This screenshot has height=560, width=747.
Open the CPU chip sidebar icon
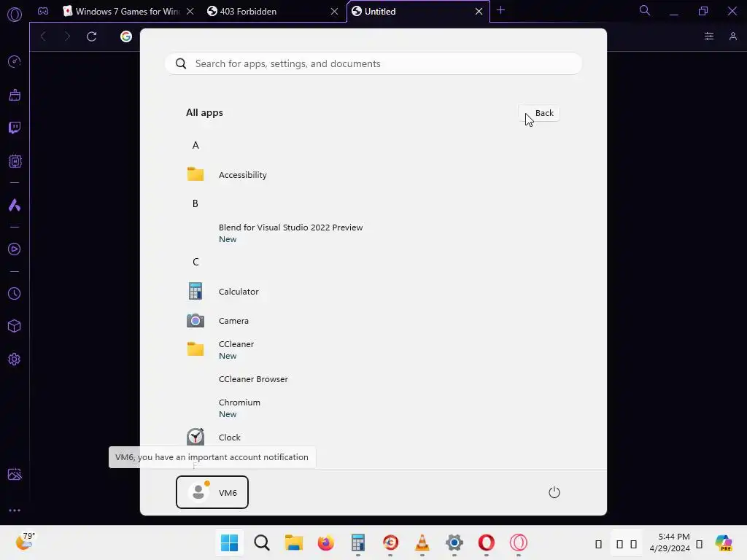click(x=15, y=161)
